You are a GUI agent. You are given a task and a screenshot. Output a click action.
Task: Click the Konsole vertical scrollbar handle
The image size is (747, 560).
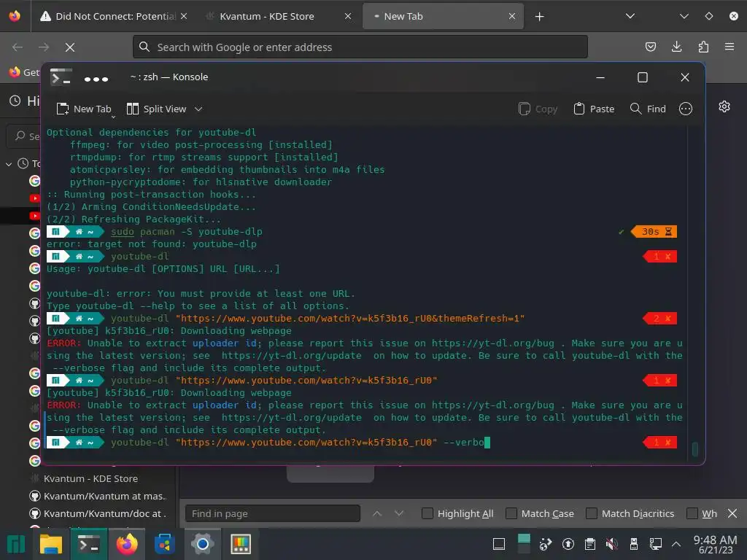[x=694, y=449]
